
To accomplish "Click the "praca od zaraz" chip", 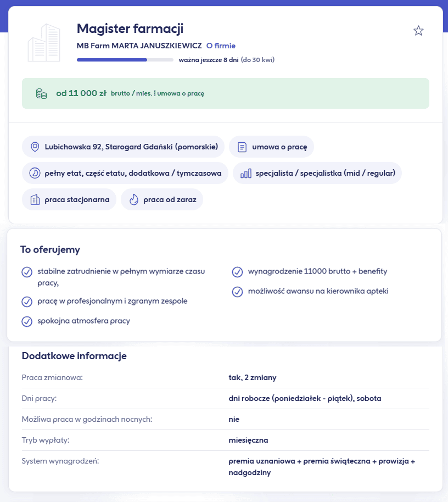I will 162,199.
